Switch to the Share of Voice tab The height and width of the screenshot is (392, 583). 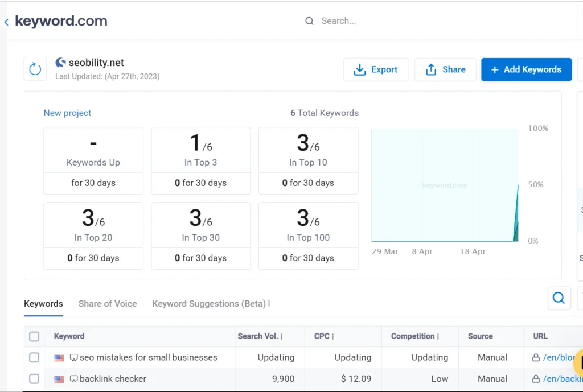[x=108, y=304]
